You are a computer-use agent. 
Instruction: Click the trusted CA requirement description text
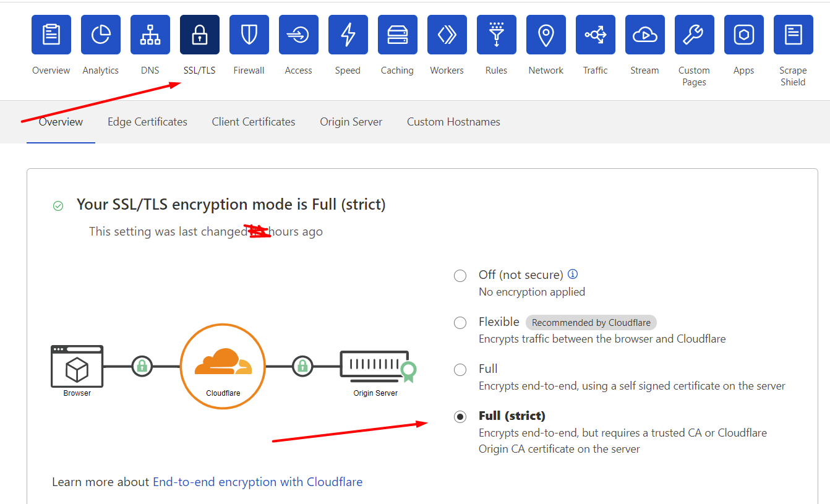(623, 441)
